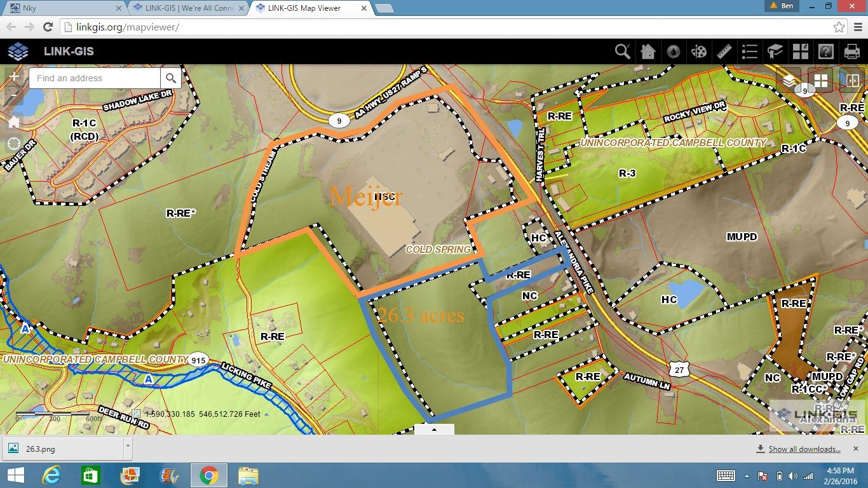Screen dimensions: 868x488
Task: Open the downloaded 26.3.png file
Action: (x=62, y=449)
